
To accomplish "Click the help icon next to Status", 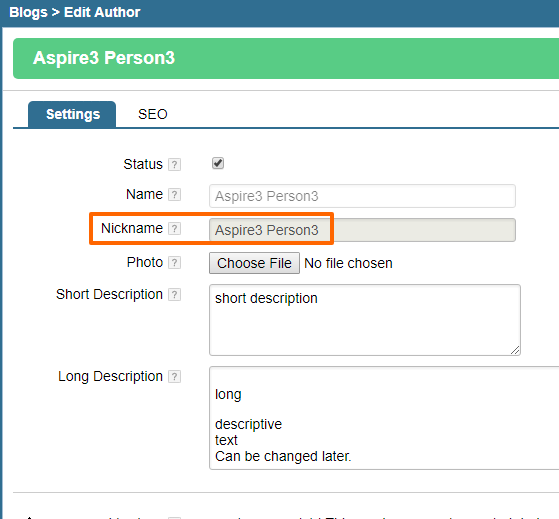I will click(174, 165).
